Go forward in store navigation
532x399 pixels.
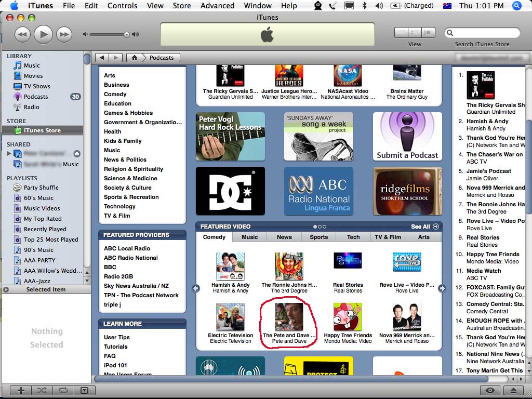[115, 58]
